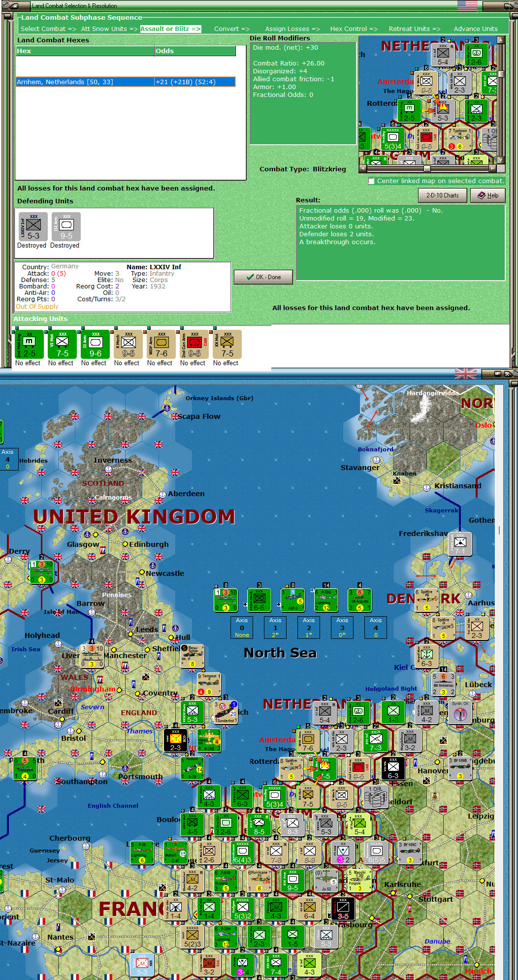Open Assign Losses subphase
518x980 pixels.
click(292, 29)
